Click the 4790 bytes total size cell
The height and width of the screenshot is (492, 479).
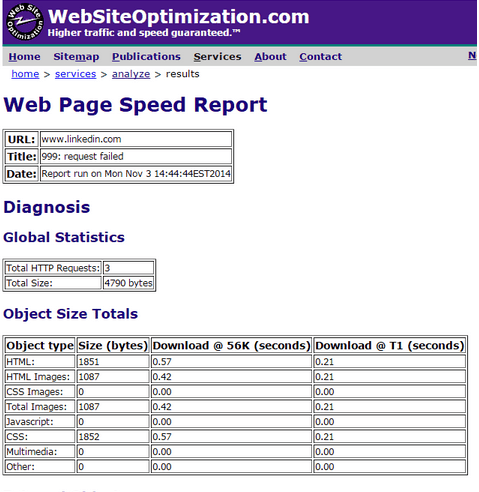[x=128, y=283]
